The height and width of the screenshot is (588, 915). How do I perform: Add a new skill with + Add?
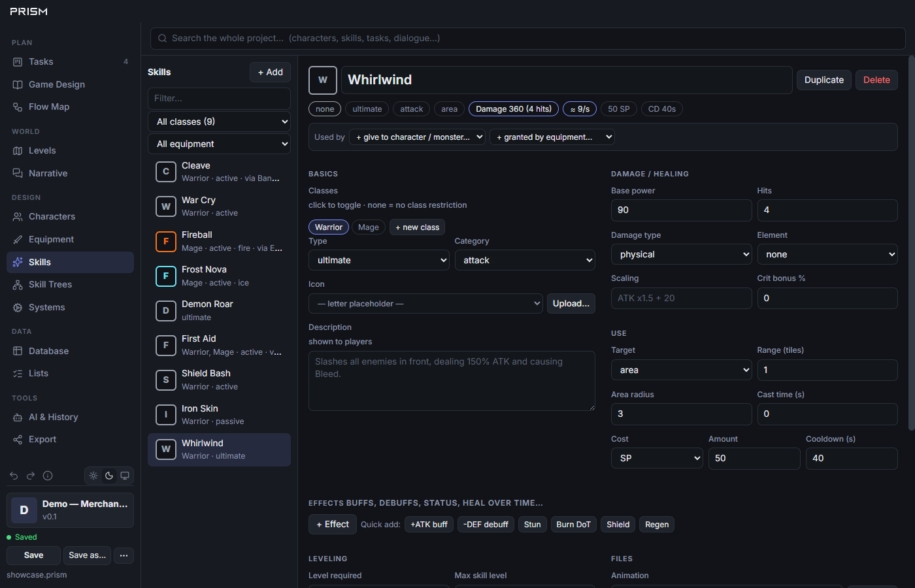click(x=270, y=72)
